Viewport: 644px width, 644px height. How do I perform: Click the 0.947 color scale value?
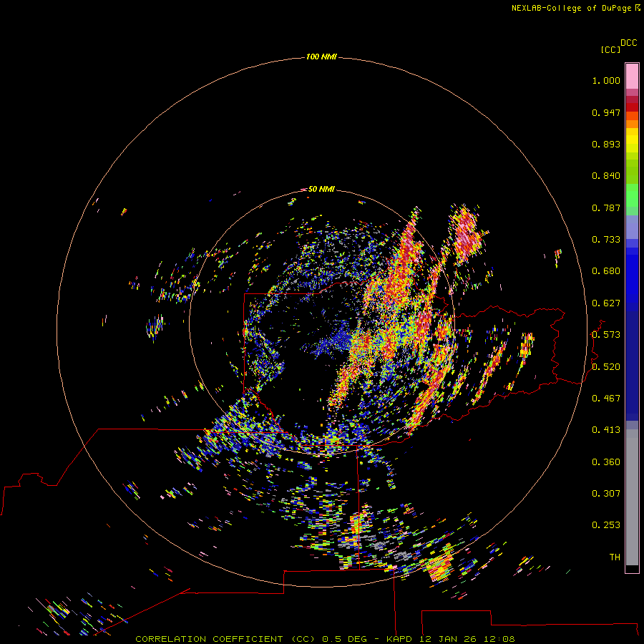click(606, 112)
